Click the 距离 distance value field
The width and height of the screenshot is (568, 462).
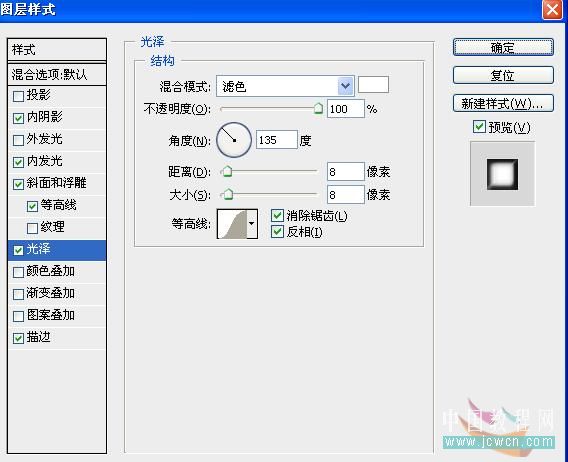click(345, 171)
